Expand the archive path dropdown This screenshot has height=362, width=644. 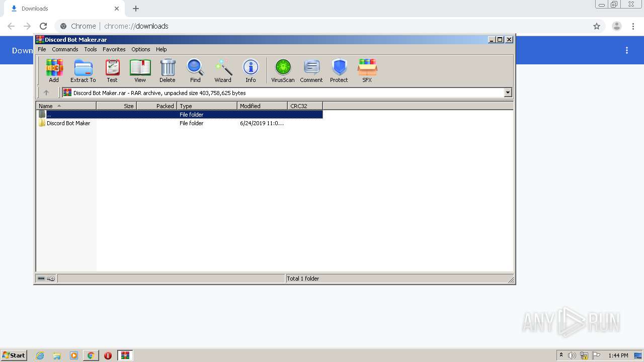[508, 93]
